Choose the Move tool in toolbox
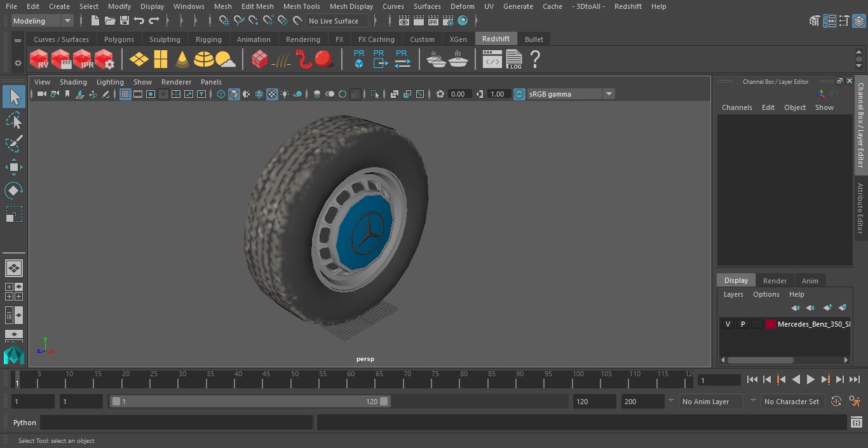Screen dimensions: 868x448 click(x=13, y=167)
